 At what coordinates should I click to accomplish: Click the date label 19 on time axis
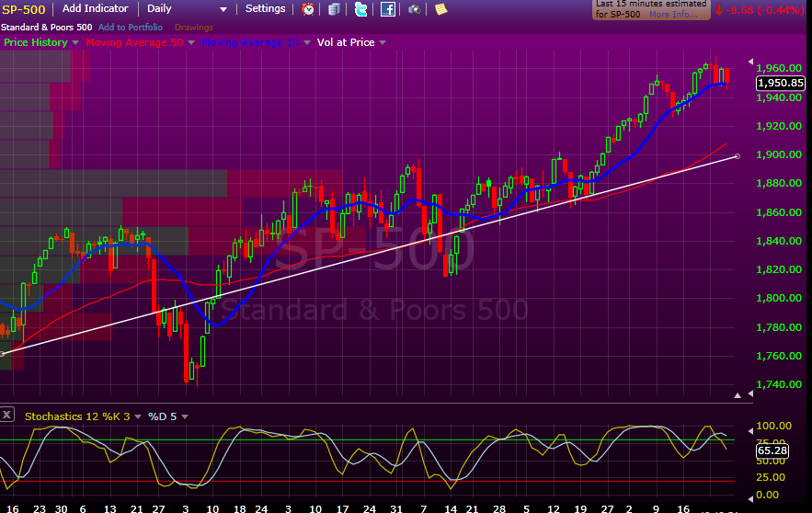tap(580, 508)
